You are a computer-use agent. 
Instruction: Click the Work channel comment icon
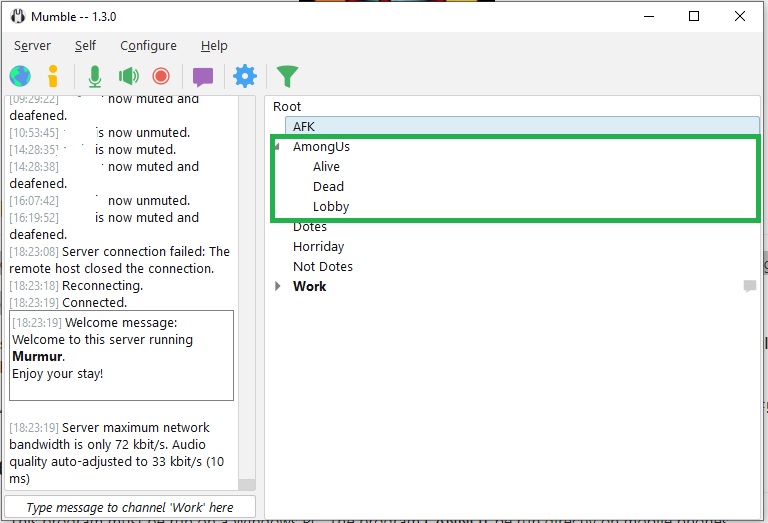point(749,286)
